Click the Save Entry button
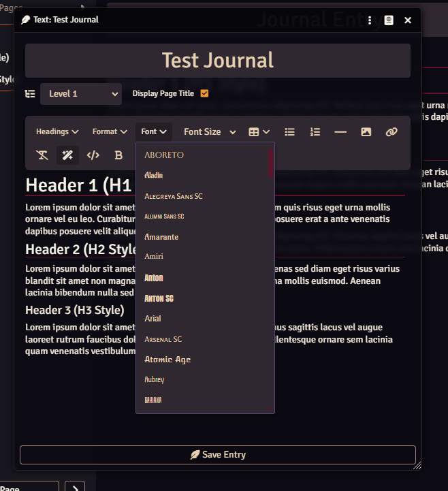This screenshot has width=448, height=491. click(218, 455)
